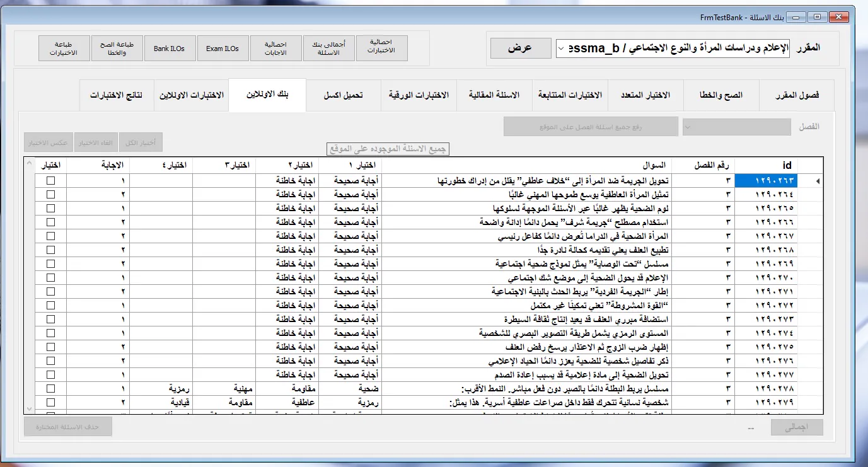Click the الاجابة column header
This screenshot has width=868, height=467.
[98, 165]
